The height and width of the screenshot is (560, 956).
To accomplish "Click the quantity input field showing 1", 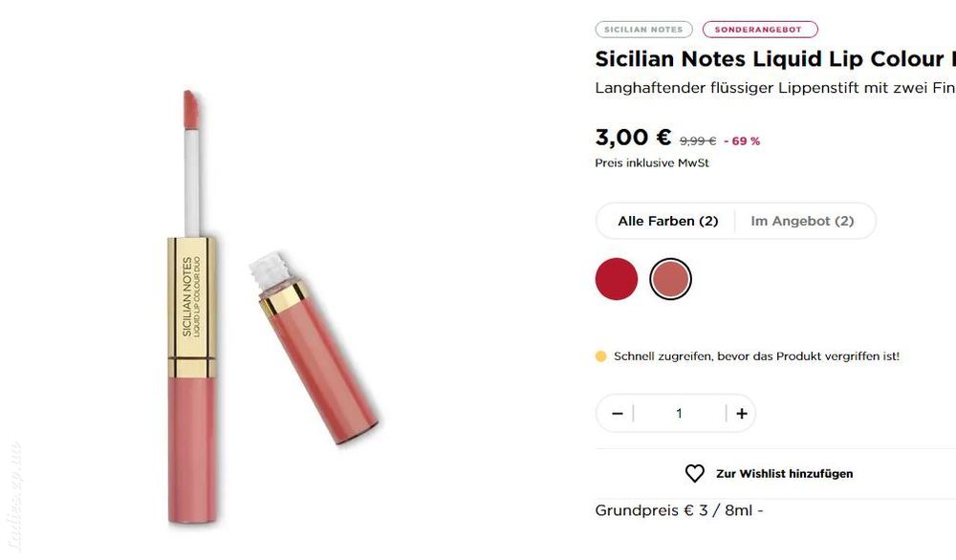I will (679, 414).
